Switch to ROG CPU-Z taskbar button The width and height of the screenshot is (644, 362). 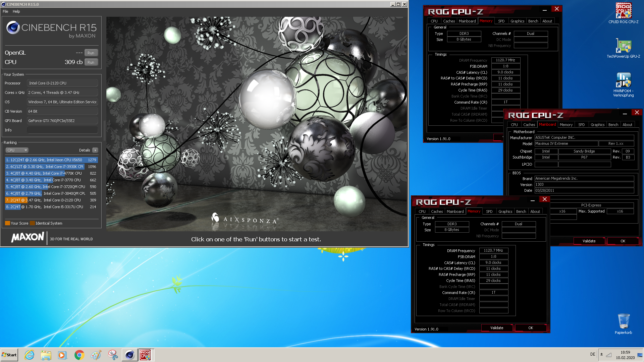(145, 355)
